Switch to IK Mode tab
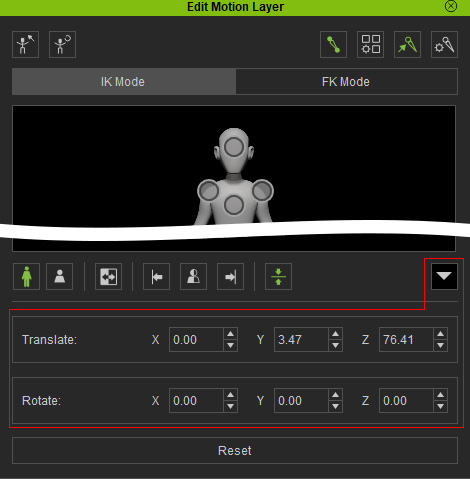The image size is (470, 479). pyautogui.click(x=124, y=82)
